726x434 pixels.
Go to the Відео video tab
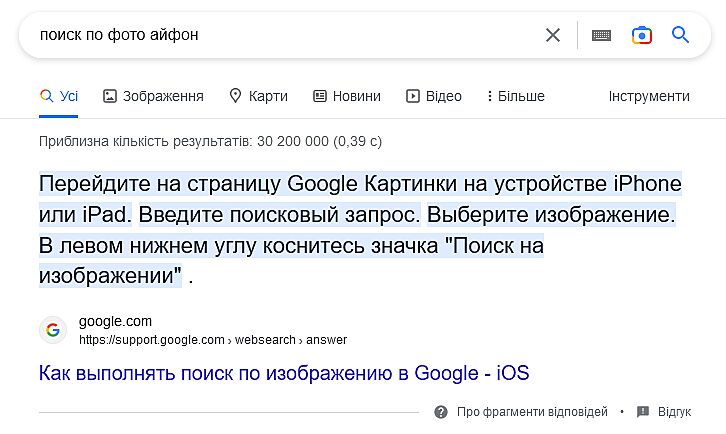[433, 96]
